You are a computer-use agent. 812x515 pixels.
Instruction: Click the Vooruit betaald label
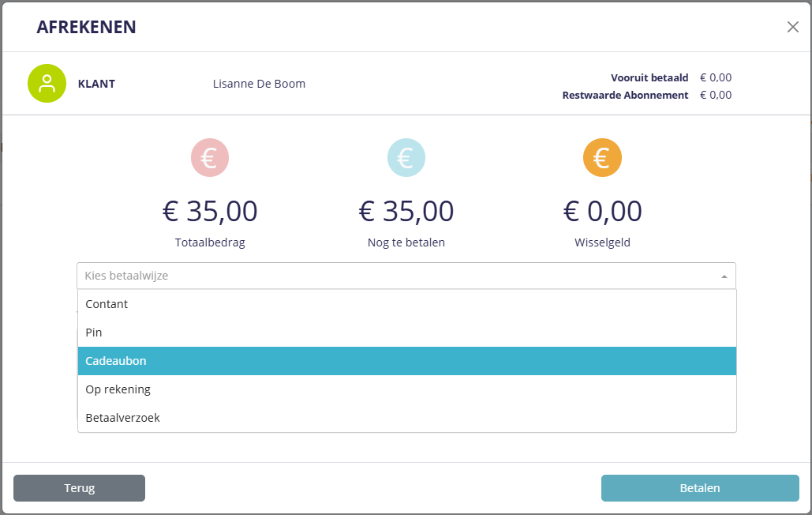click(x=649, y=77)
